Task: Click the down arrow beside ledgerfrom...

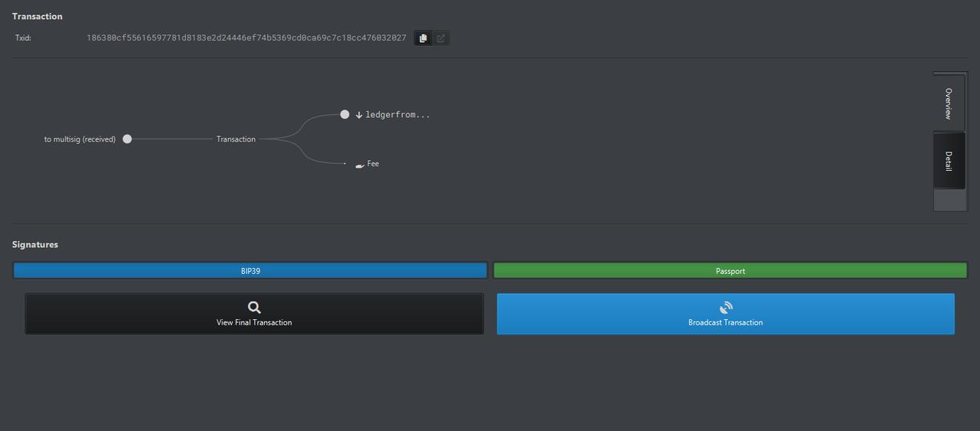Action: pyautogui.click(x=359, y=115)
